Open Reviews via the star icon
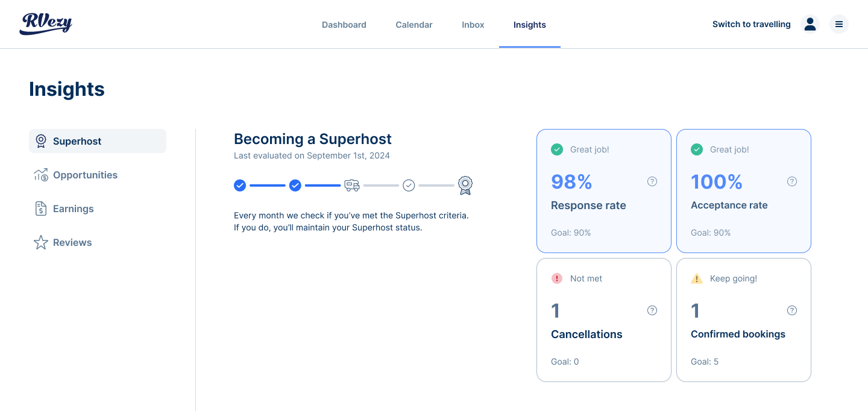Viewport: 868px width, 411px height. click(40, 242)
